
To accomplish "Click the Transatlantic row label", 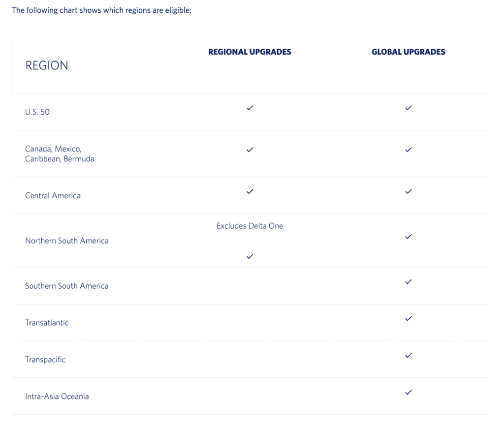I will pyautogui.click(x=47, y=323).
